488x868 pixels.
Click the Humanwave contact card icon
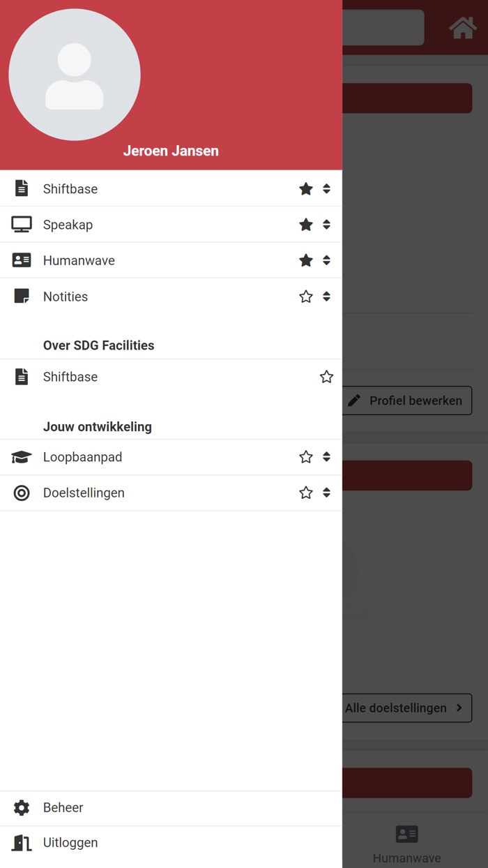(x=22, y=260)
